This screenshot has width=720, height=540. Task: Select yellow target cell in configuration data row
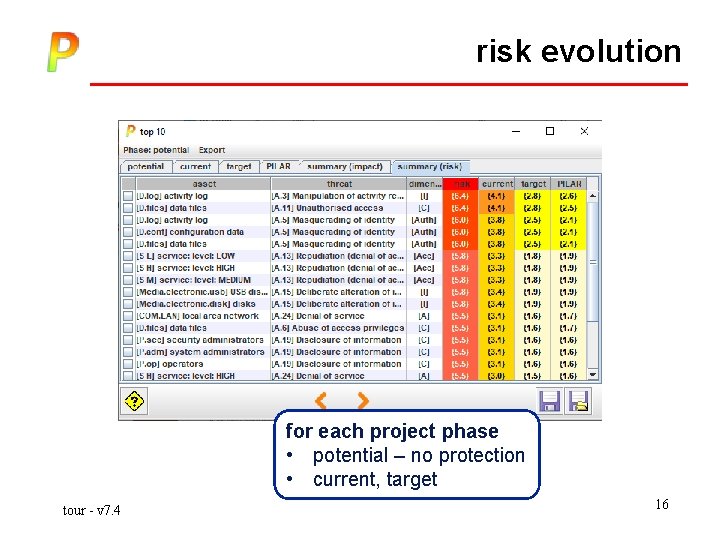(x=533, y=232)
